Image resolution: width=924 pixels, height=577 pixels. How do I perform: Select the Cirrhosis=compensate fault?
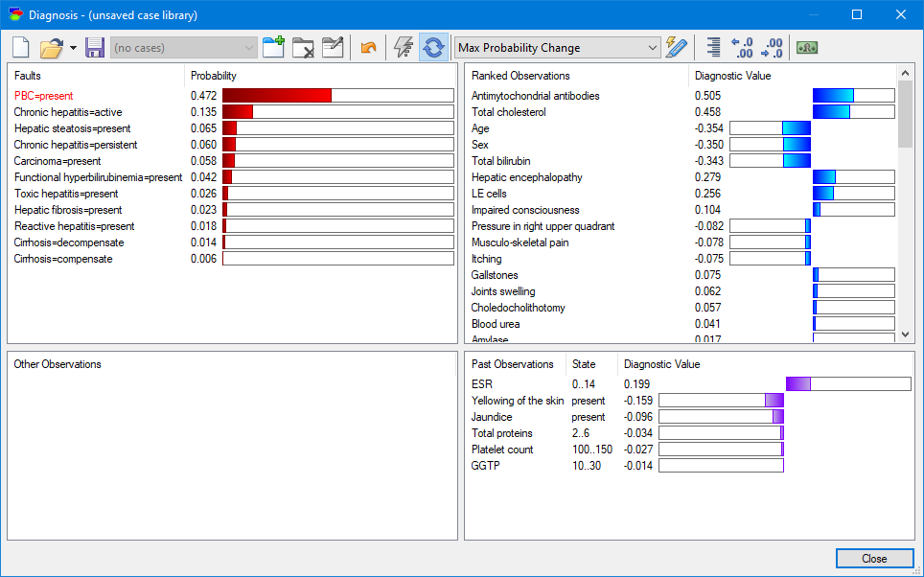click(63, 259)
